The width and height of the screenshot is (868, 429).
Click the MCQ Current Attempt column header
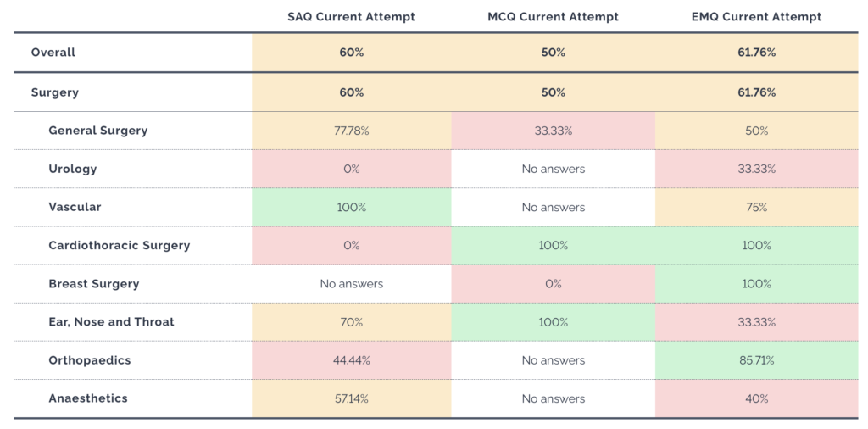tap(553, 17)
